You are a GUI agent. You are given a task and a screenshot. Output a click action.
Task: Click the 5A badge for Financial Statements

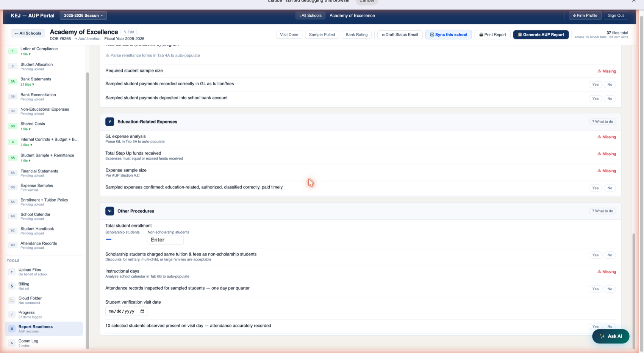pyautogui.click(x=13, y=173)
